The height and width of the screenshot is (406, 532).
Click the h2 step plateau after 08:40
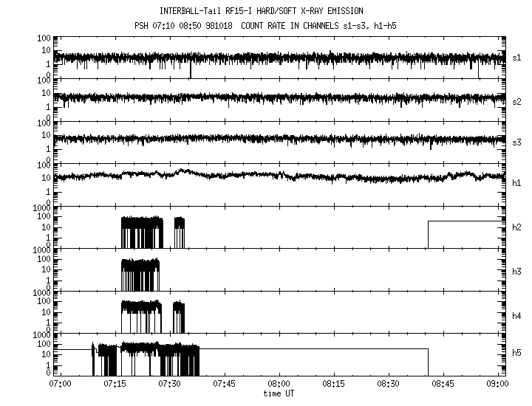(x=465, y=221)
